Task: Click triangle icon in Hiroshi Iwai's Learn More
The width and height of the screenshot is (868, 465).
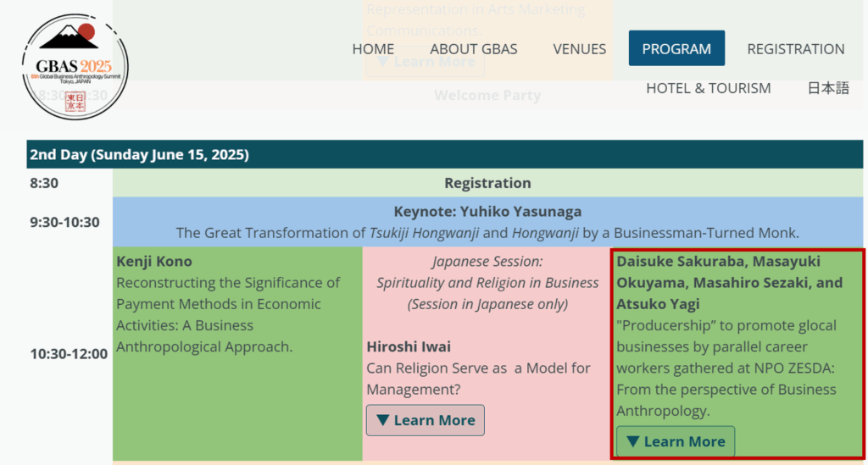Action: [x=382, y=420]
